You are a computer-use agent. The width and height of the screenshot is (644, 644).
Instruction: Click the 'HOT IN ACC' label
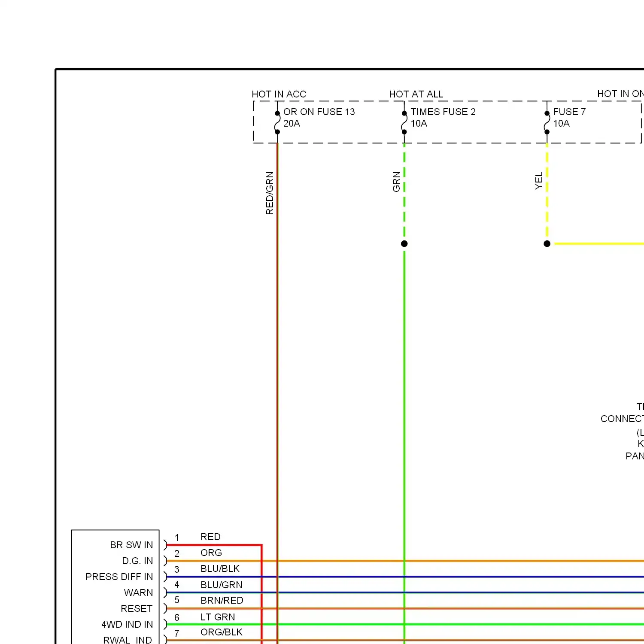click(x=279, y=94)
